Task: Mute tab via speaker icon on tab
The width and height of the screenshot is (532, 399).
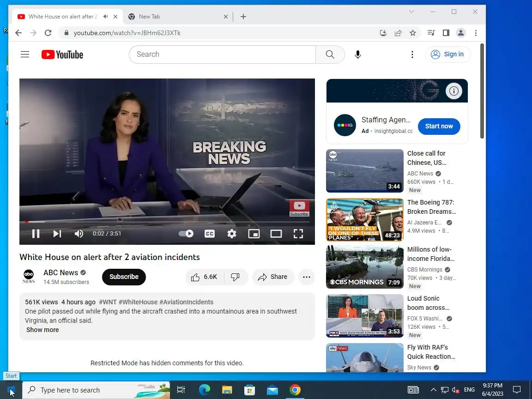Action: tap(105, 16)
